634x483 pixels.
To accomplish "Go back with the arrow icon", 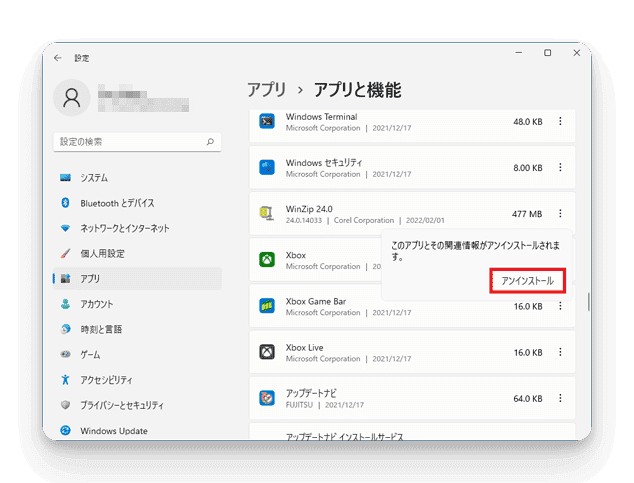I will (57, 58).
